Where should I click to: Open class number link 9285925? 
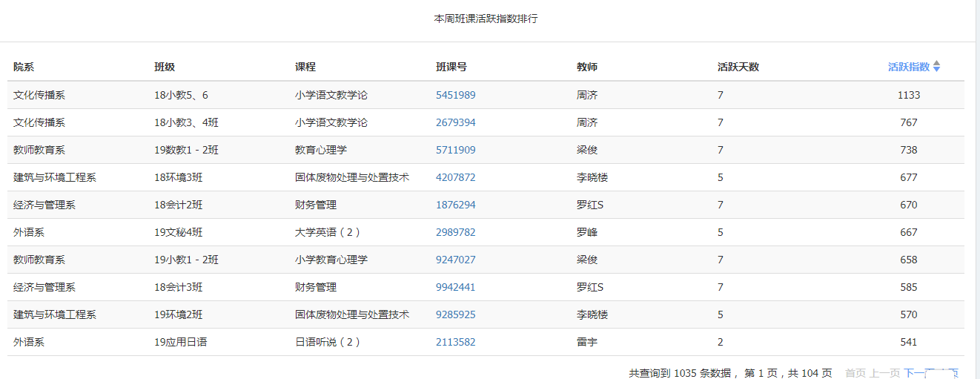(456, 314)
